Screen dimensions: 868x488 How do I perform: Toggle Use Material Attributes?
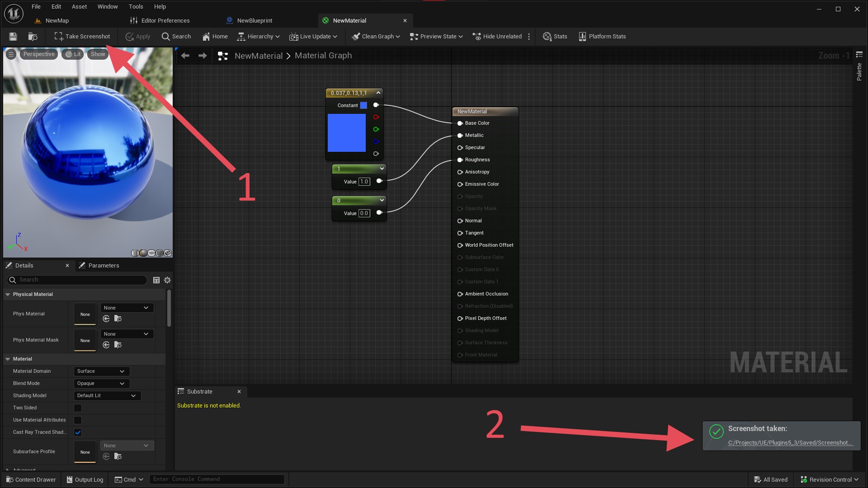77,420
